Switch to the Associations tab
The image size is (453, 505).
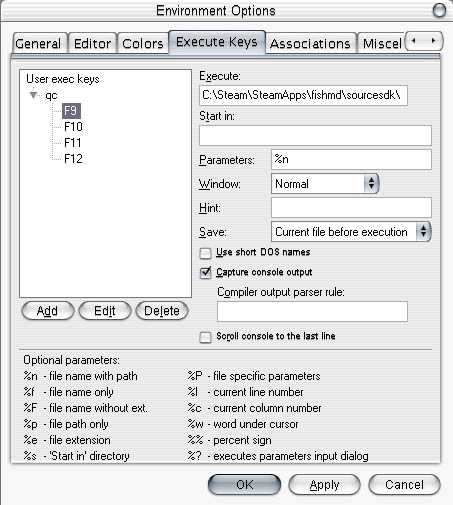(x=310, y=43)
